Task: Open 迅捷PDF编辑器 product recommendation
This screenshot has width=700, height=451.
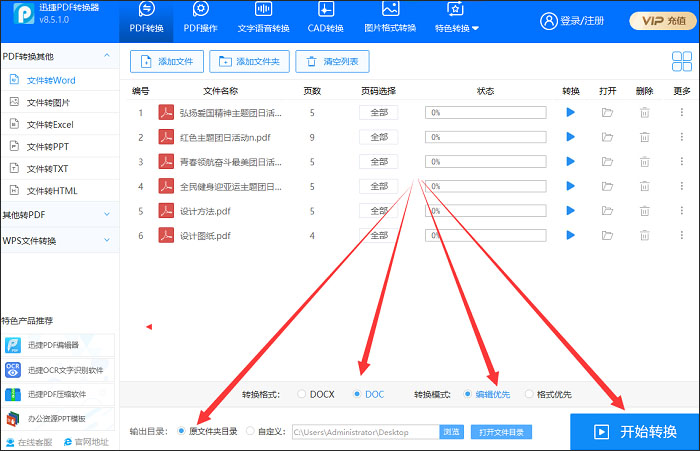Action: pyautogui.click(x=58, y=345)
